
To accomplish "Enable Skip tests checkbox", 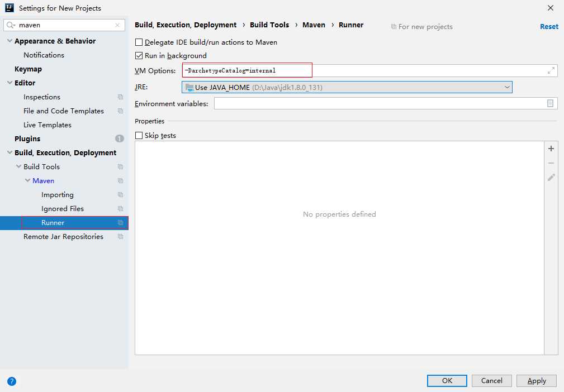I will 139,136.
